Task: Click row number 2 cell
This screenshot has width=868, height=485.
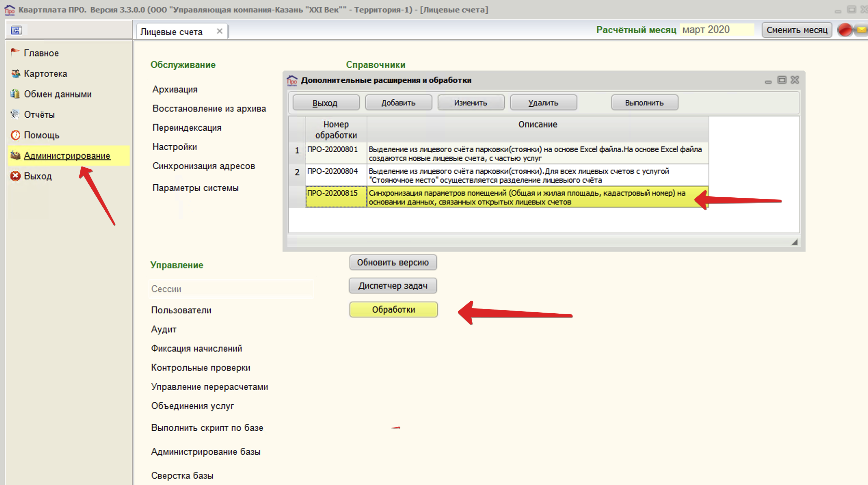Action: [297, 175]
